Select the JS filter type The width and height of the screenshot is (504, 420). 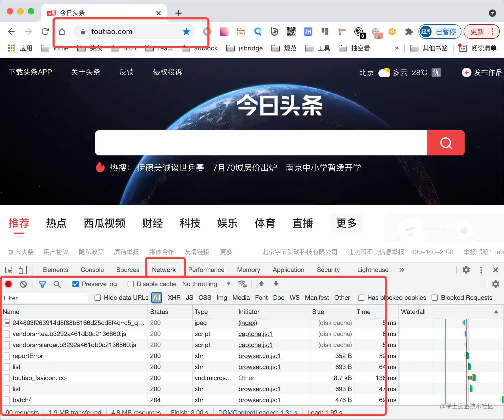pos(190,298)
